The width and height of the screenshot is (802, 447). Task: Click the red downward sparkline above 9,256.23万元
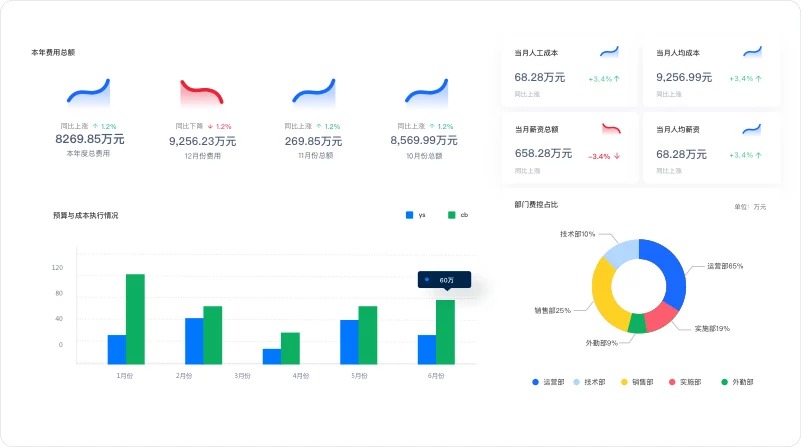202,93
